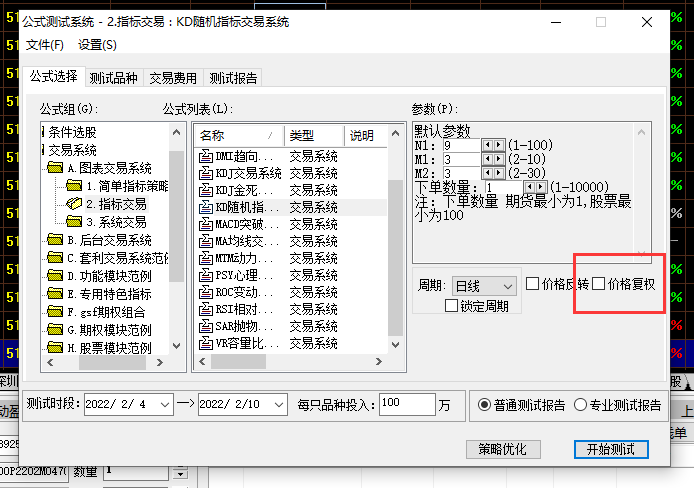Click formula list scroll down arrow
The height and width of the screenshot is (488, 694).
(395, 344)
